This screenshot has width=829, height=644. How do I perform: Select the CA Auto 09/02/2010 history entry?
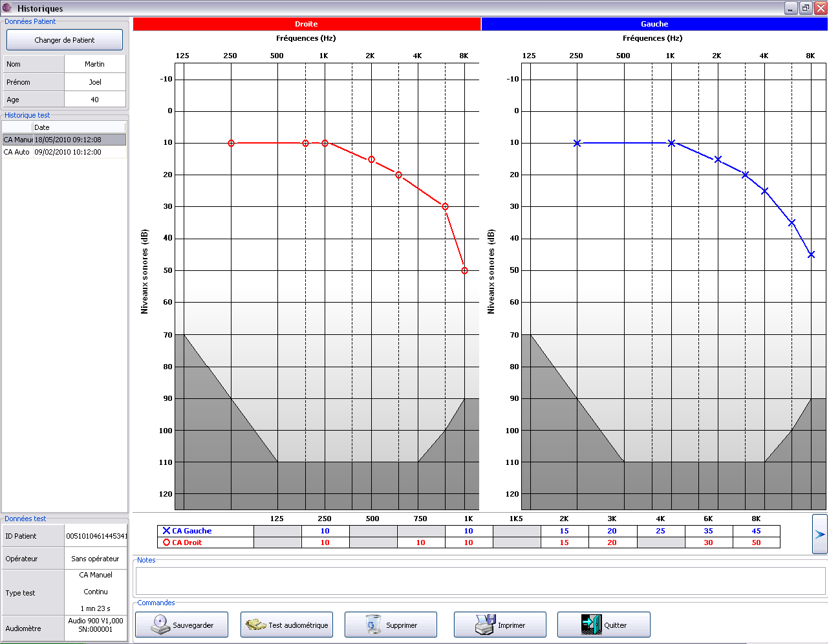(x=65, y=152)
